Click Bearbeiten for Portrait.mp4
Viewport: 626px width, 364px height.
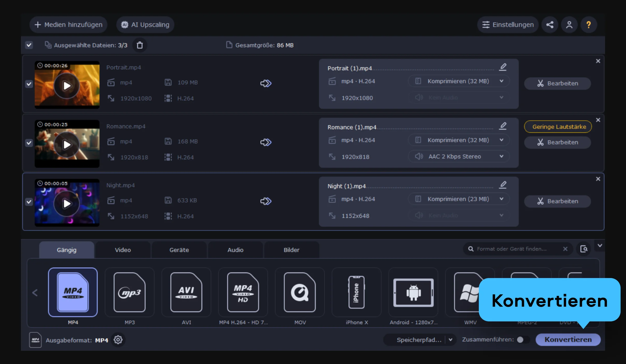point(557,83)
